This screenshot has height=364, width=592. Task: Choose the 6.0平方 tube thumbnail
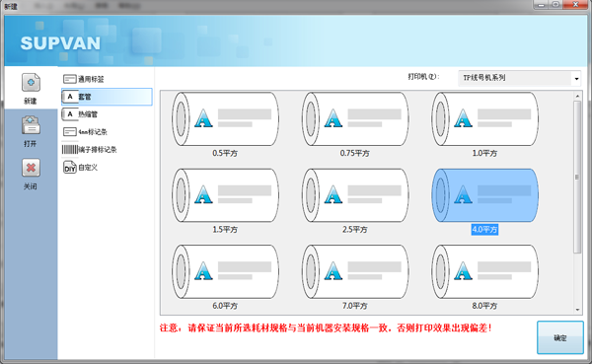[225, 271]
